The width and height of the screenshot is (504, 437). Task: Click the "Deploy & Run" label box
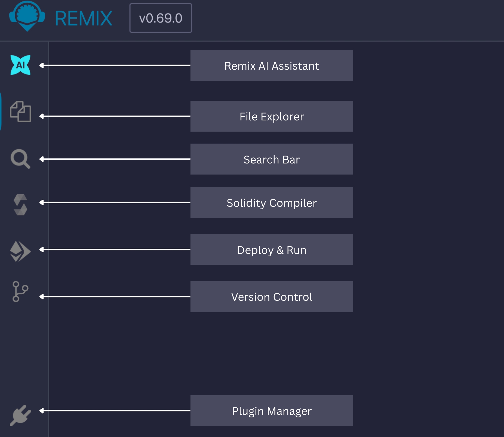click(271, 250)
